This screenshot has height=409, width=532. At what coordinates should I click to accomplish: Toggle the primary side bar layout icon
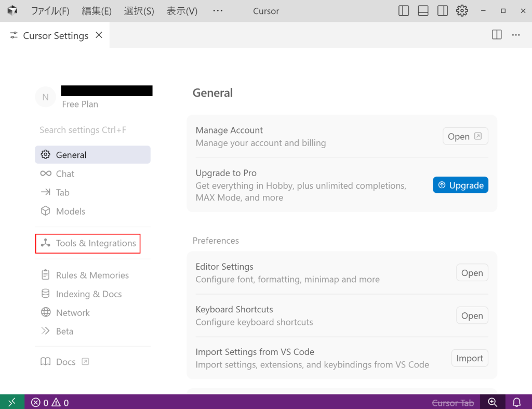404,11
